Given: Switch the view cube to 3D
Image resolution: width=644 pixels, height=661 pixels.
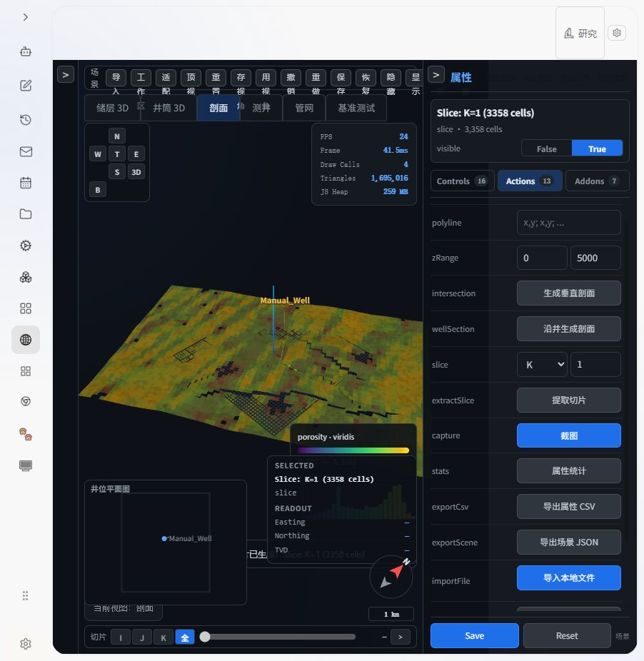Looking at the screenshot, I should coord(136,172).
